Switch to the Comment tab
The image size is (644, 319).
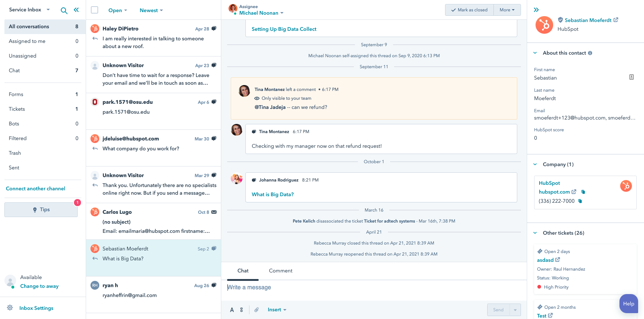(281, 271)
